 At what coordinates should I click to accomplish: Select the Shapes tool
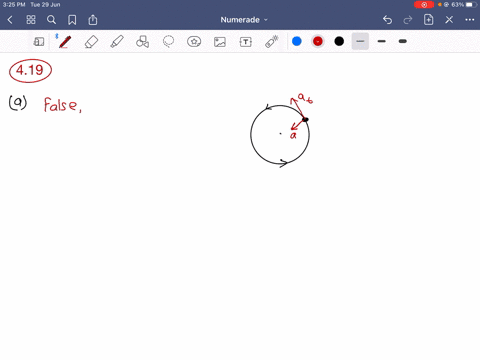pos(143,42)
